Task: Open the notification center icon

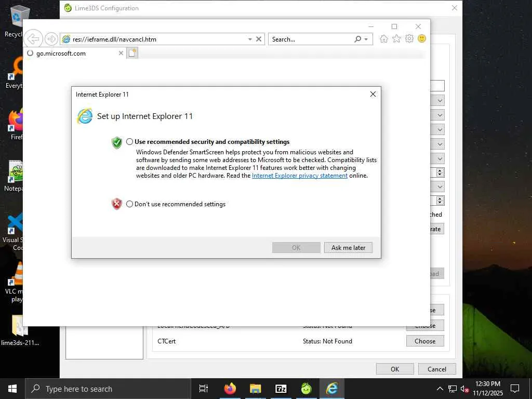Action: coord(515,389)
